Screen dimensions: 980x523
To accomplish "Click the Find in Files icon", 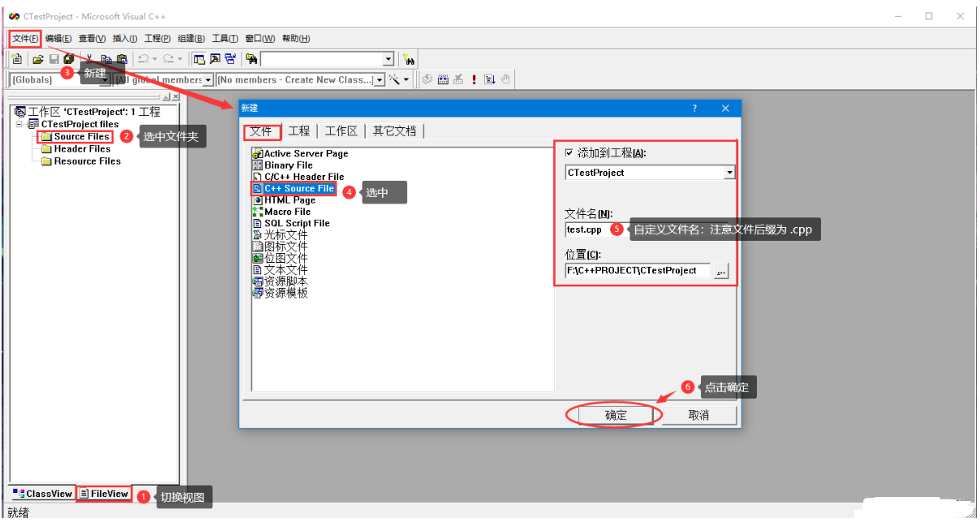I will [x=251, y=58].
